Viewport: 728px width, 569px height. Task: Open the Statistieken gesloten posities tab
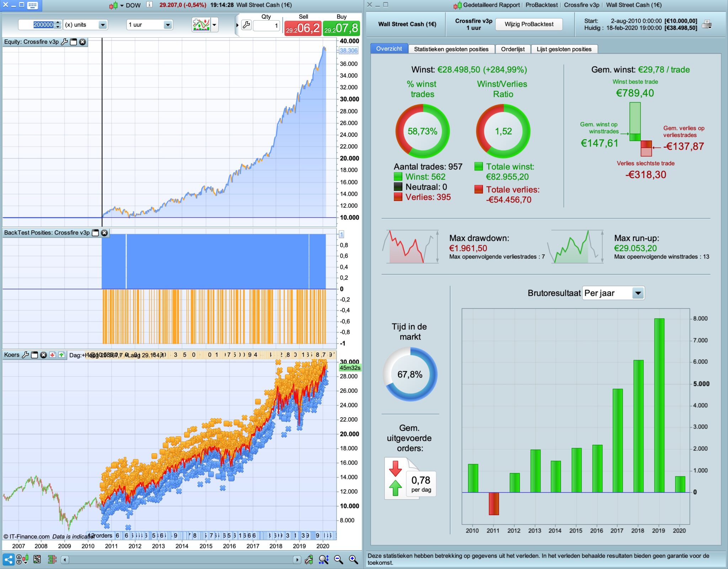(x=451, y=49)
